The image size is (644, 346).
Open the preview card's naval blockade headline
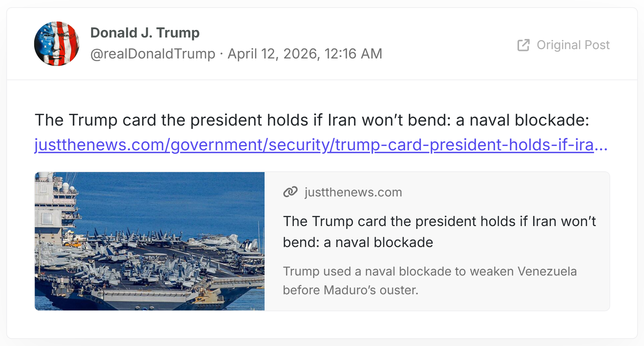click(x=439, y=232)
